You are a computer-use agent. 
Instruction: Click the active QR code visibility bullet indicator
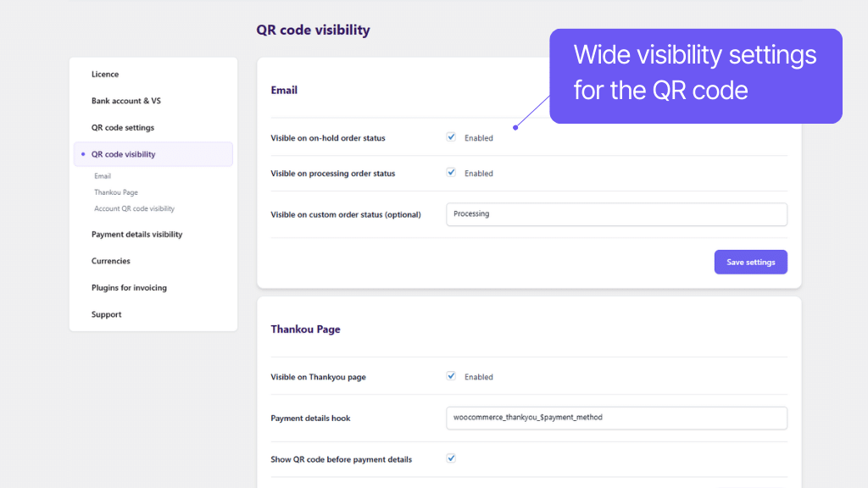[x=82, y=154]
